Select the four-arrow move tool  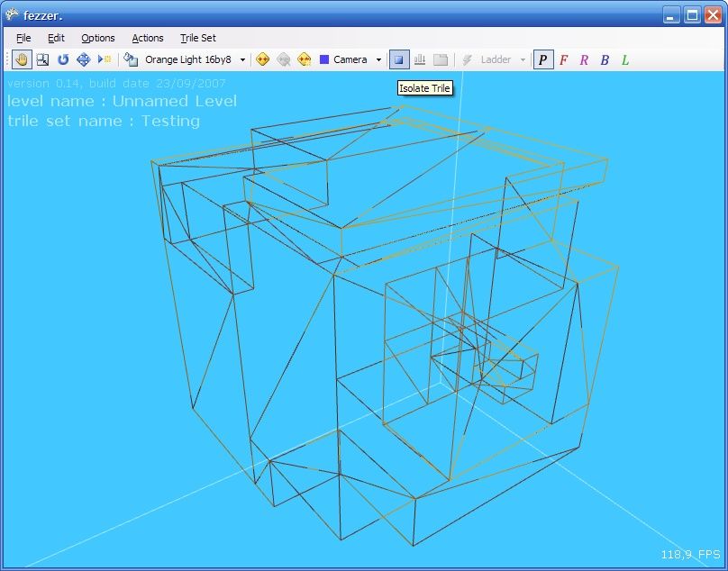(x=83, y=59)
